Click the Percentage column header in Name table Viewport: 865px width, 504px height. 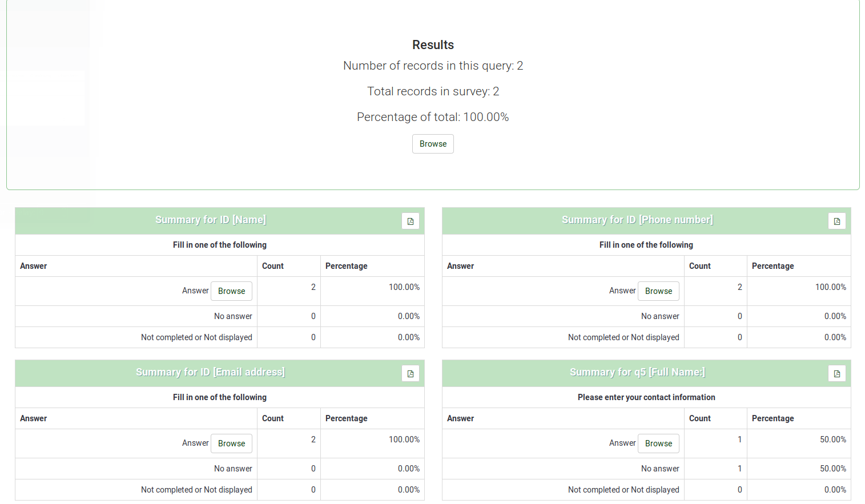[346, 266]
